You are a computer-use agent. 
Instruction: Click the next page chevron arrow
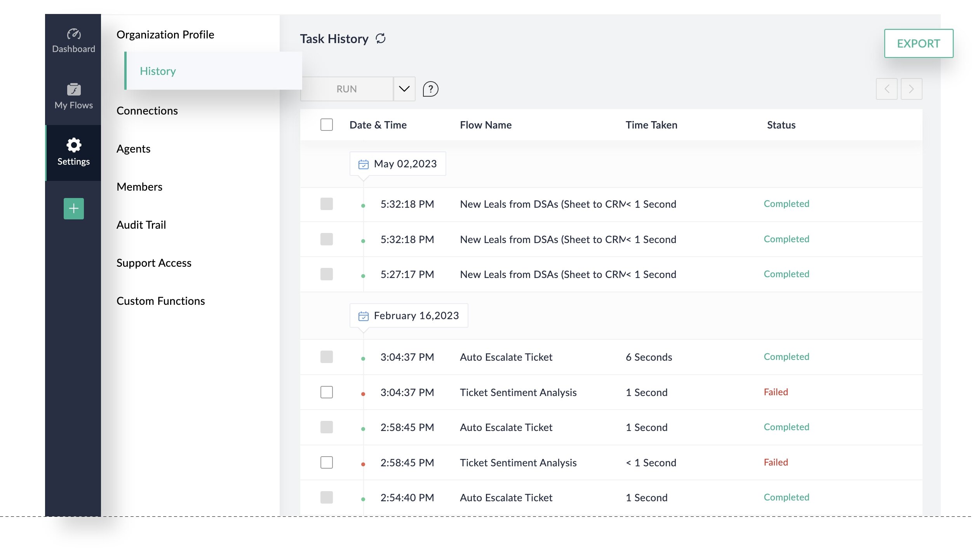click(x=911, y=88)
